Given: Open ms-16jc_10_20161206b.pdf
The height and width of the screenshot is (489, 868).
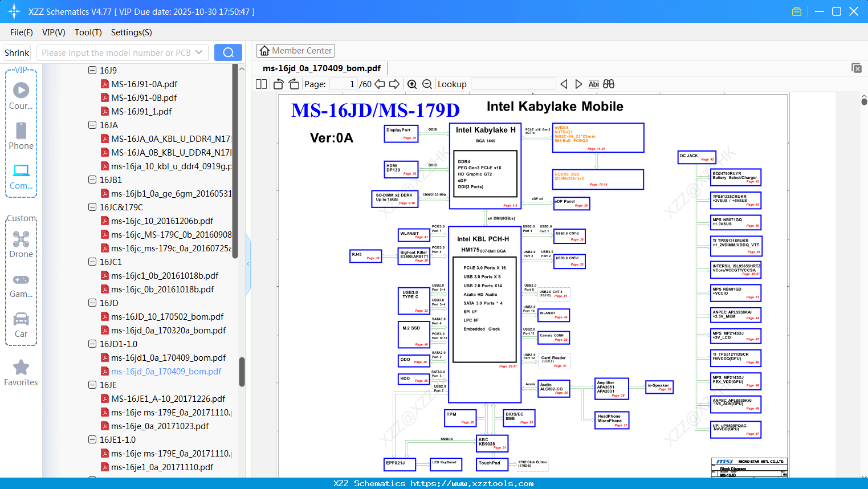Looking at the screenshot, I should tap(162, 221).
